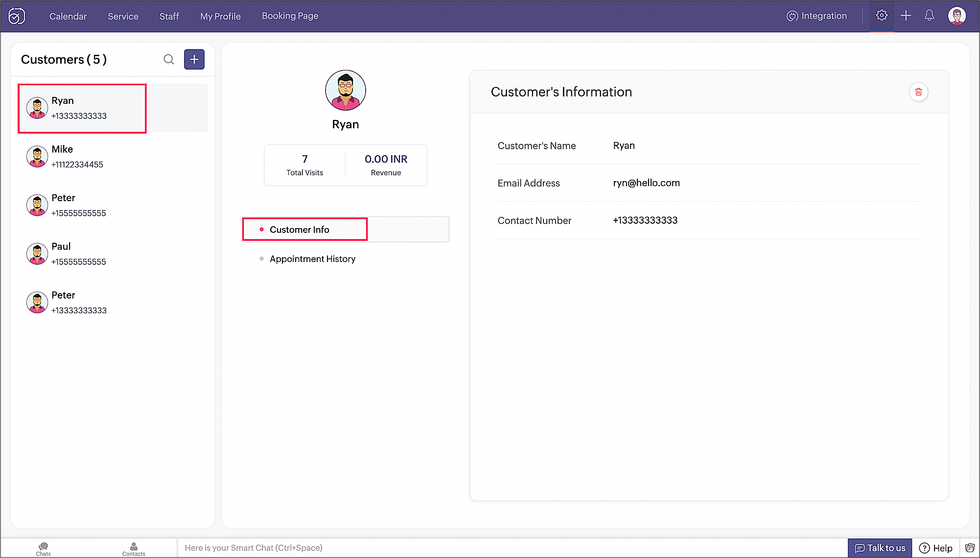Select Peter with number +15555555555

click(x=113, y=205)
